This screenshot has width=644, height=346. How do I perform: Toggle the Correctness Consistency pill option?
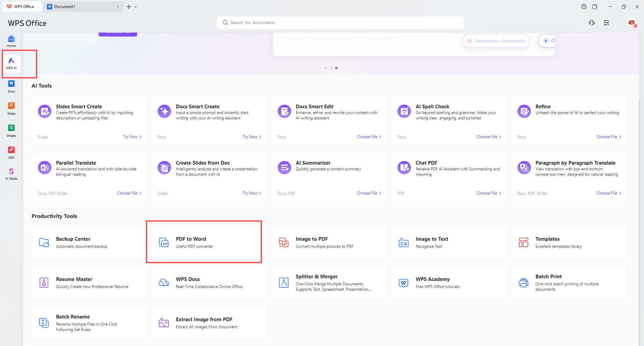click(496, 41)
